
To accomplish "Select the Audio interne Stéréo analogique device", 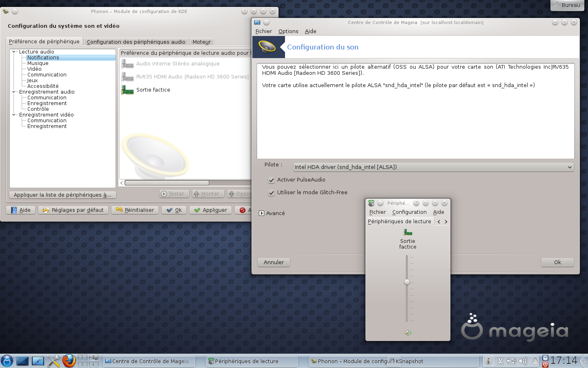I will coord(186,64).
